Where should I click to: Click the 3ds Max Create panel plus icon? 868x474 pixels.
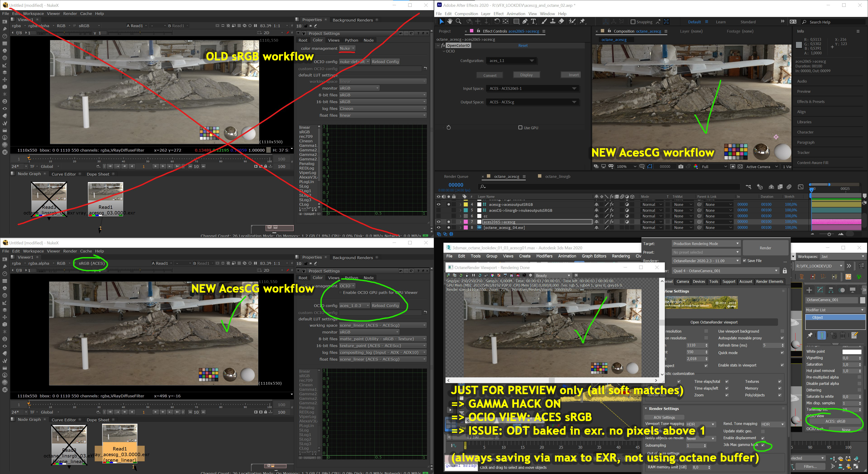coord(809,290)
